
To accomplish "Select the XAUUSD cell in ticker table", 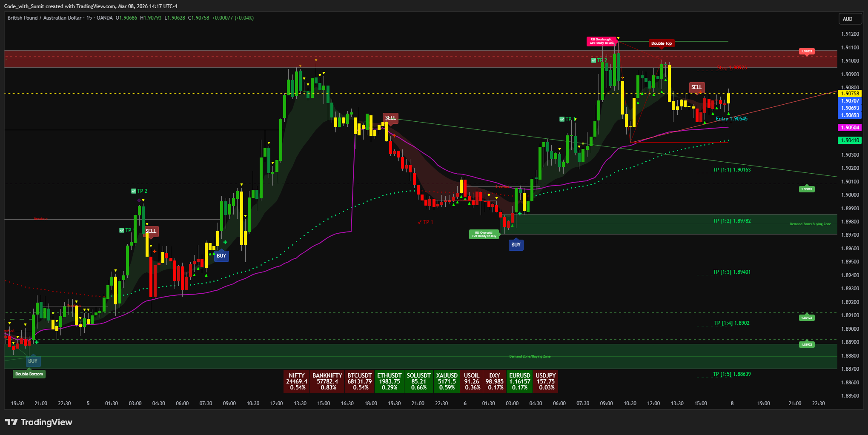I will click(447, 381).
